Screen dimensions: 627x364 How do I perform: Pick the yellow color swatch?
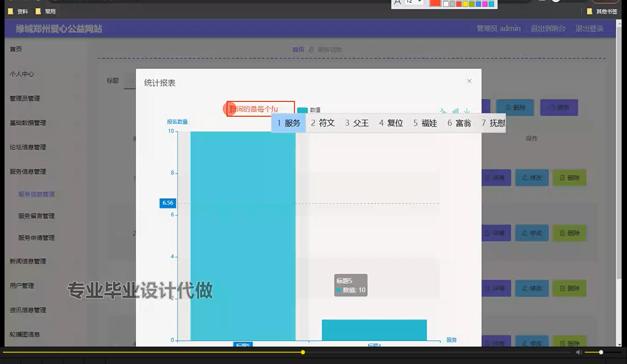click(x=465, y=4)
